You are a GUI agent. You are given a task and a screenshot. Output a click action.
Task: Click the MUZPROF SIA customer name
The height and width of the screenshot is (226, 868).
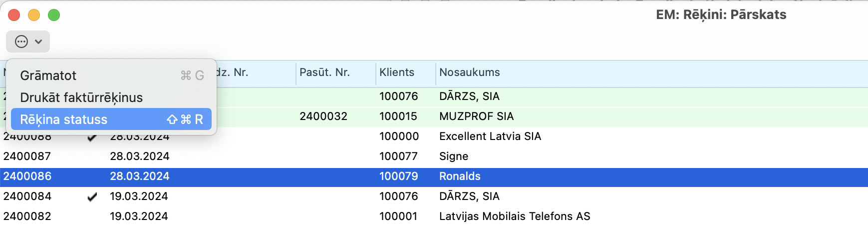click(x=476, y=116)
